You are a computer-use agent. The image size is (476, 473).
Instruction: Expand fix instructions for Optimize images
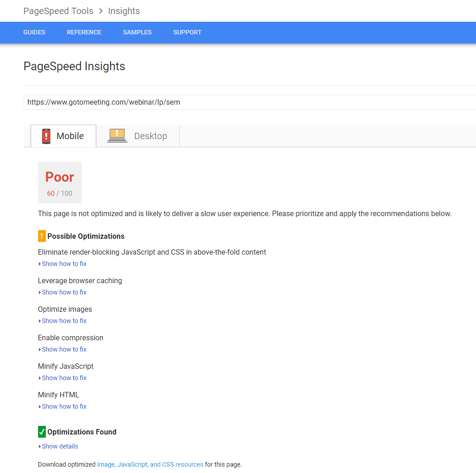coord(64,321)
